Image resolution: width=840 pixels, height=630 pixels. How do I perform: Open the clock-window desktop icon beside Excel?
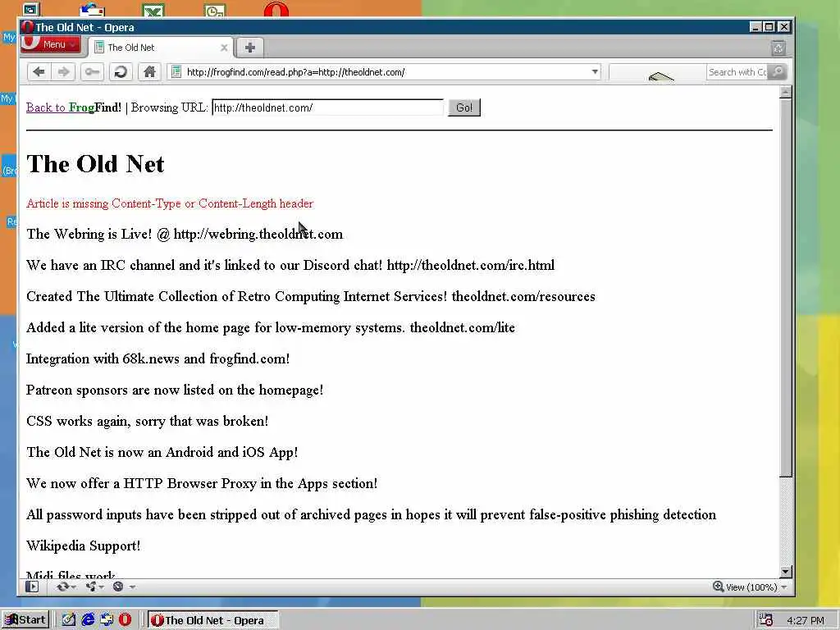pos(215,10)
